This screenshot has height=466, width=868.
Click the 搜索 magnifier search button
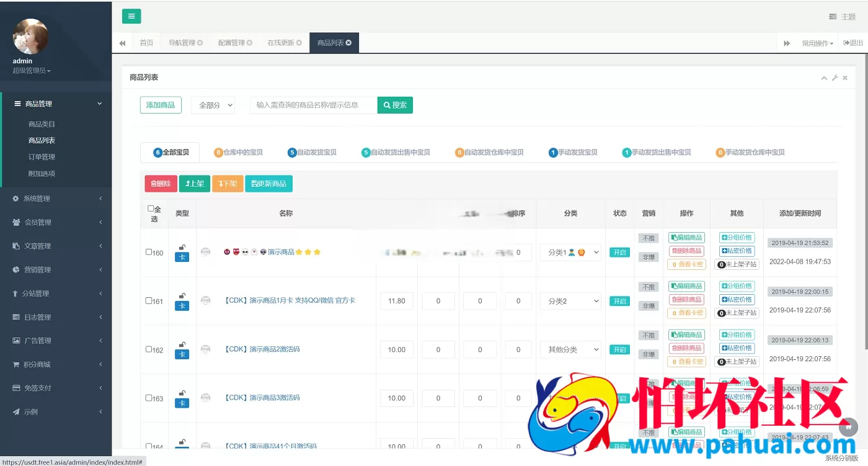click(x=395, y=105)
